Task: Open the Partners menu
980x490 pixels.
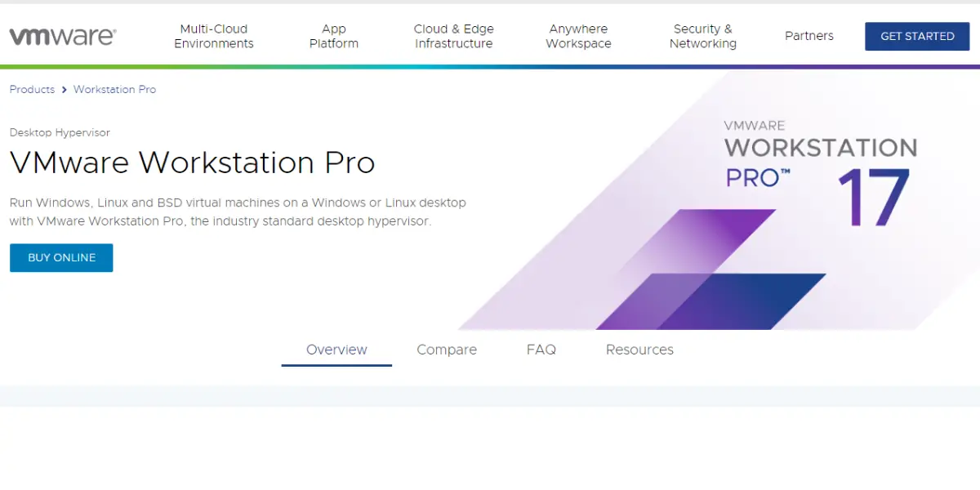Action: (x=809, y=36)
